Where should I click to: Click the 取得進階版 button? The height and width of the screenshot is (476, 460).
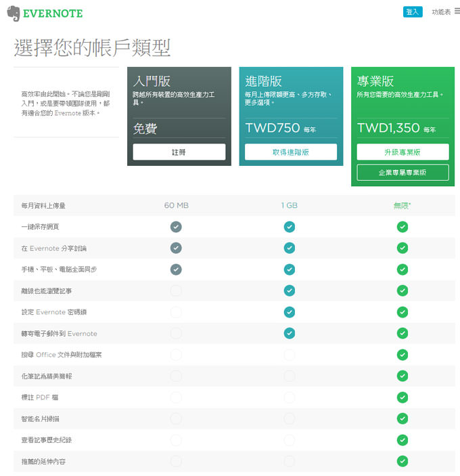tap(291, 152)
